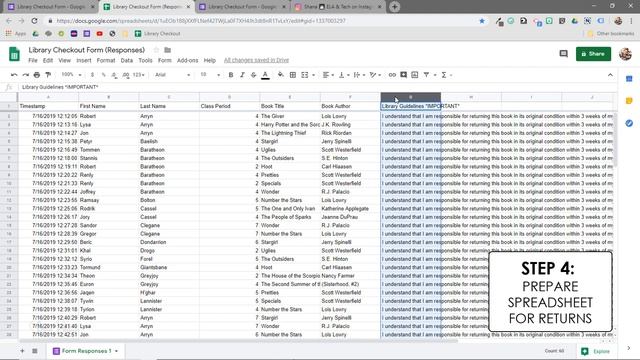The image size is (640, 360).
Task: Click the Explore button
Action: 596,351
